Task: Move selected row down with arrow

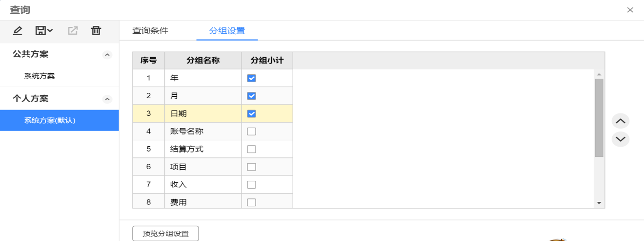Action: pos(621,139)
